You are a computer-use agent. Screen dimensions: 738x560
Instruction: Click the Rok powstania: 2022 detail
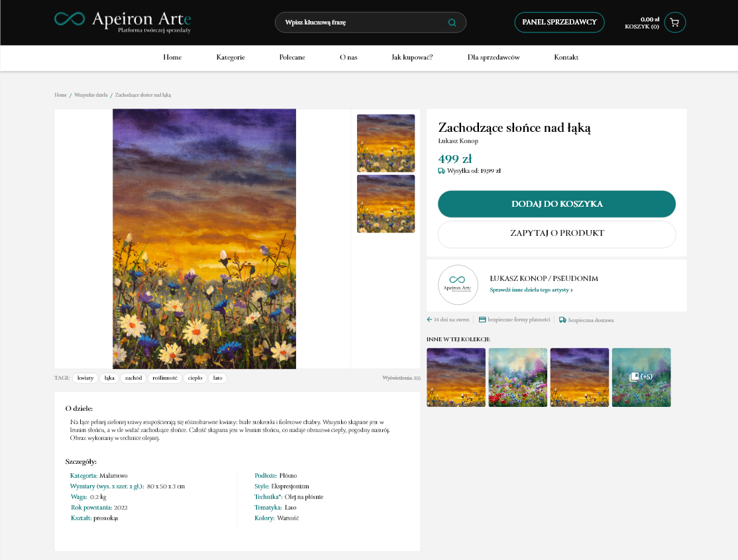[99, 507]
